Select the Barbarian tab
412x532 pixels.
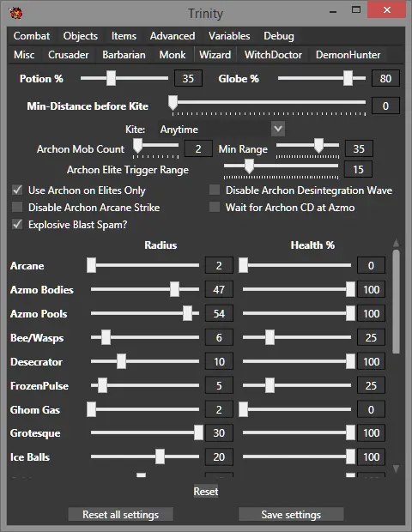coord(124,55)
